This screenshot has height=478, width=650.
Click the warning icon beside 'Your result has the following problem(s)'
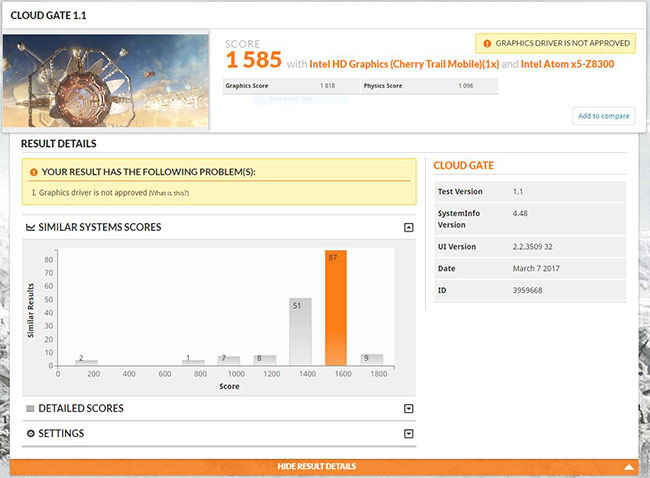pyautogui.click(x=34, y=172)
